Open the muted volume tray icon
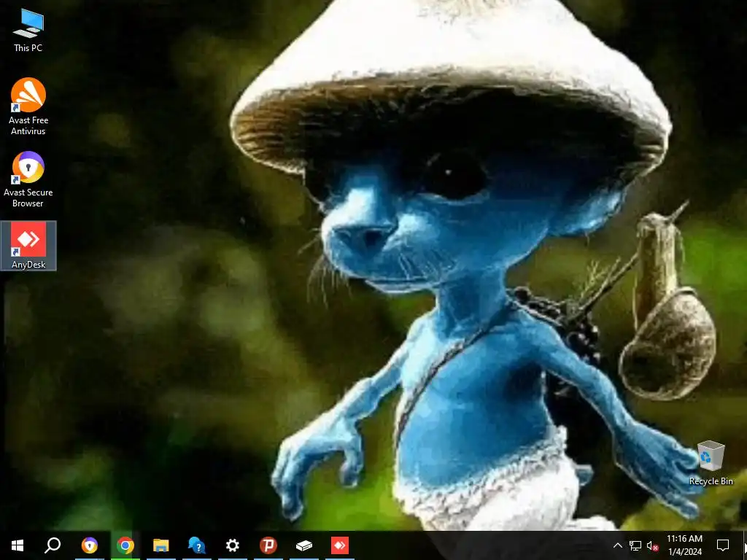747x560 pixels. coord(653,545)
